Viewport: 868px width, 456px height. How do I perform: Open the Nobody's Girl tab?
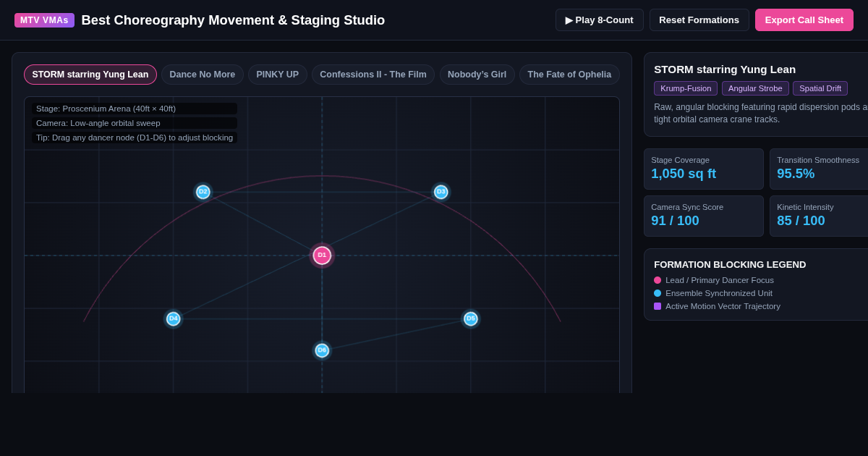point(477,75)
